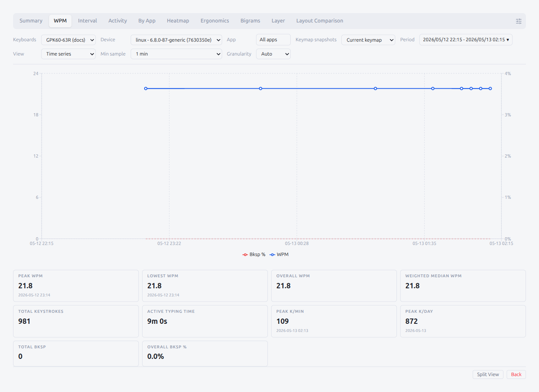Viewport: 539px width, 392px height.
Task: View the Ergonomics tab
Action: [x=215, y=21]
